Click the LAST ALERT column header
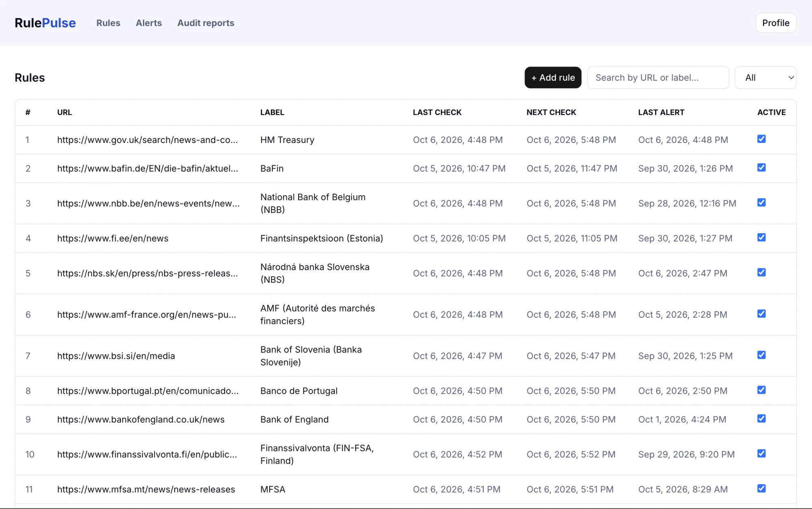812x509 pixels. [661, 112]
